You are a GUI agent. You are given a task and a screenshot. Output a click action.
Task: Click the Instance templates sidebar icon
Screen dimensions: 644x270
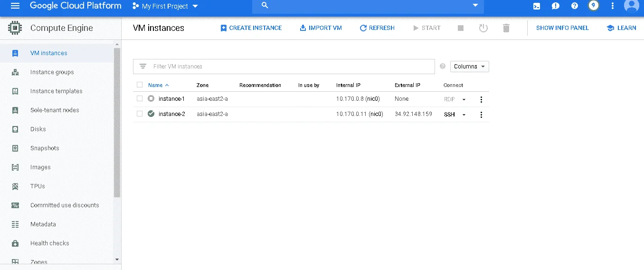15,91
